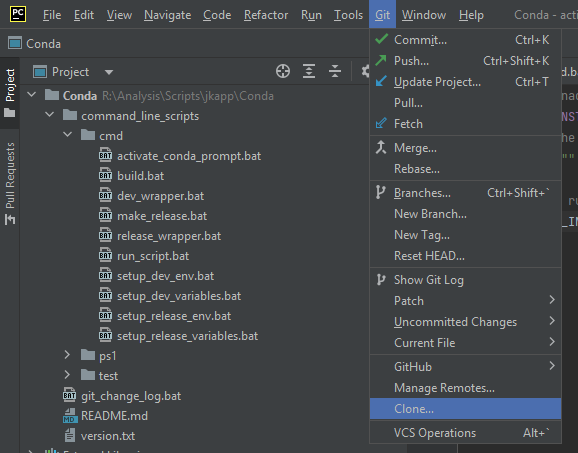Open the Project view dropdown arrow

pyautogui.click(x=109, y=72)
